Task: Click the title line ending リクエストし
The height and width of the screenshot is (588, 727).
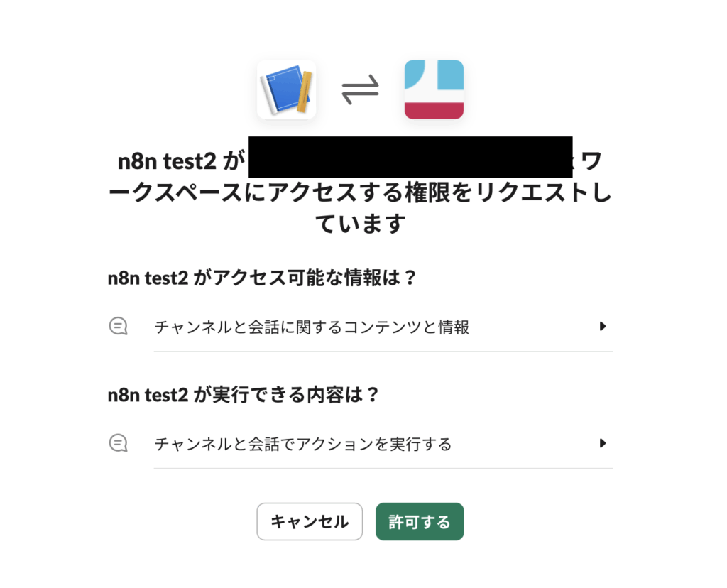Action: click(x=360, y=192)
